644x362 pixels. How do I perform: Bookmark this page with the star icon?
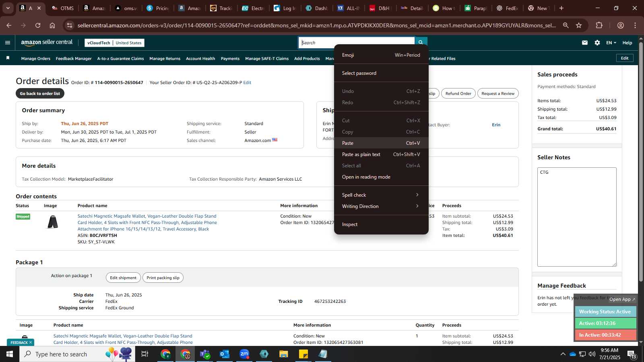[579, 25]
